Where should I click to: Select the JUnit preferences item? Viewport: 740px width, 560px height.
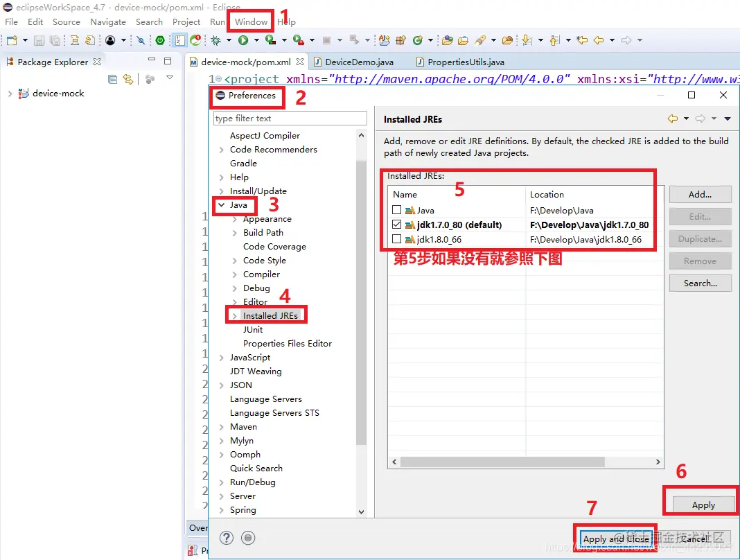pos(253,330)
